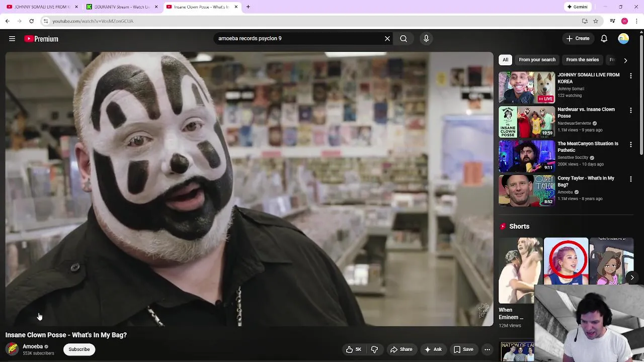Open options for MeatCanyon video

(631, 144)
